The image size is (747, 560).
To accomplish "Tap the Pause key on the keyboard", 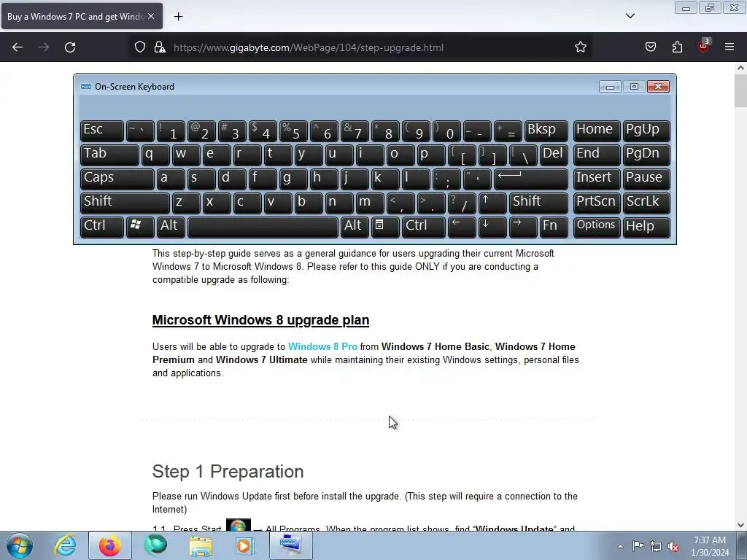I will 646,178.
